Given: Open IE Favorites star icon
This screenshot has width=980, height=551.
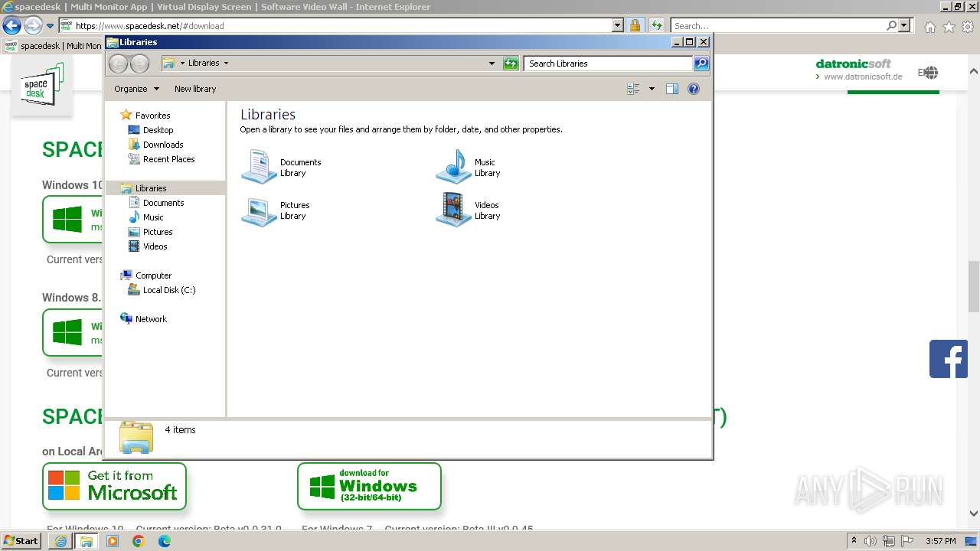Looking at the screenshot, I should pyautogui.click(x=949, y=27).
